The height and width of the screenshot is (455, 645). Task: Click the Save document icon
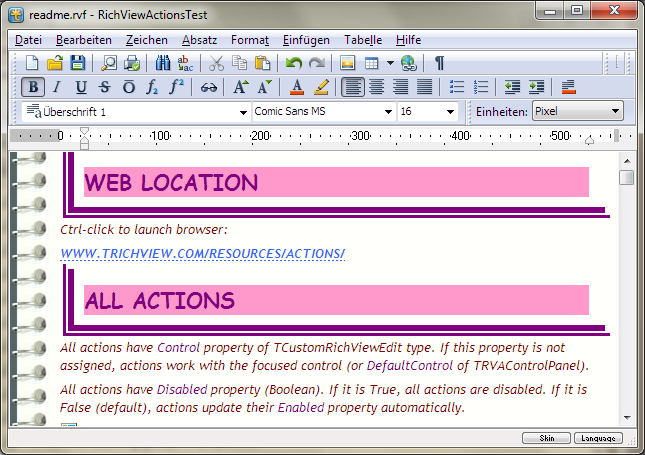[x=76, y=63]
